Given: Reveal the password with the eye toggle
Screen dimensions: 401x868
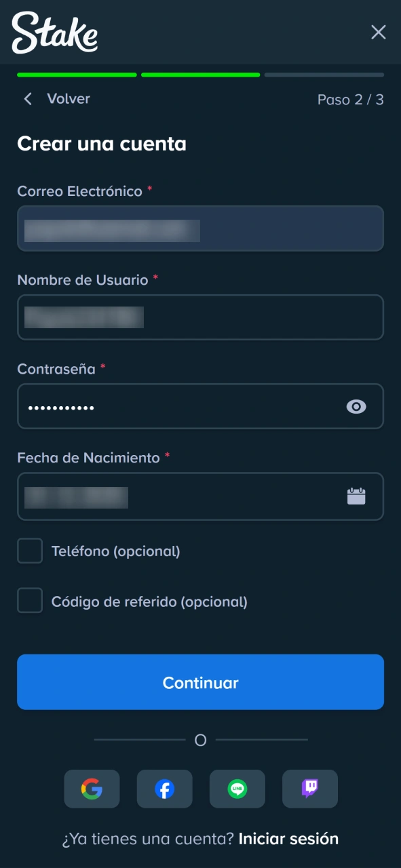Looking at the screenshot, I should 356,406.
